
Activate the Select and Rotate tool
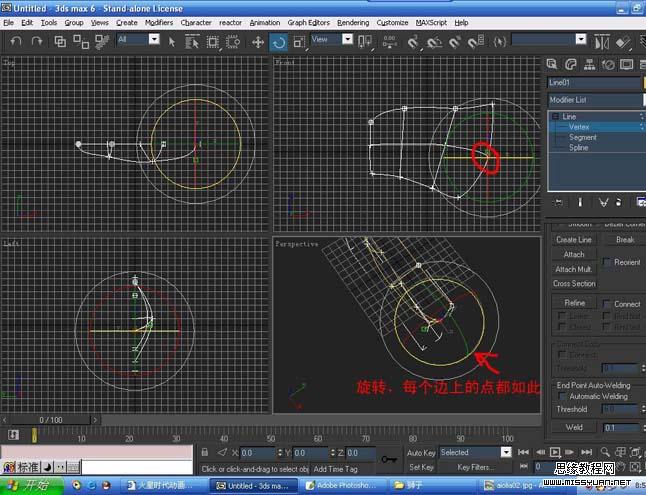[279, 42]
